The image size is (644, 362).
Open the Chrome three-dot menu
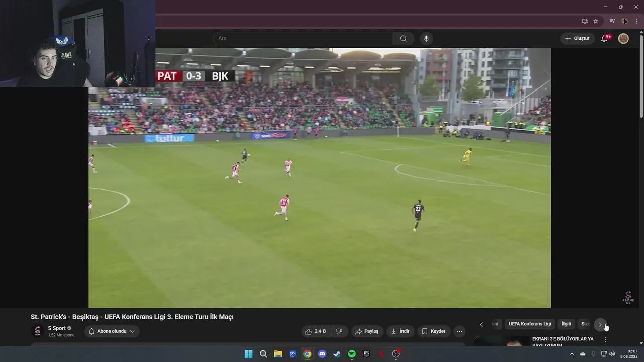(x=636, y=21)
